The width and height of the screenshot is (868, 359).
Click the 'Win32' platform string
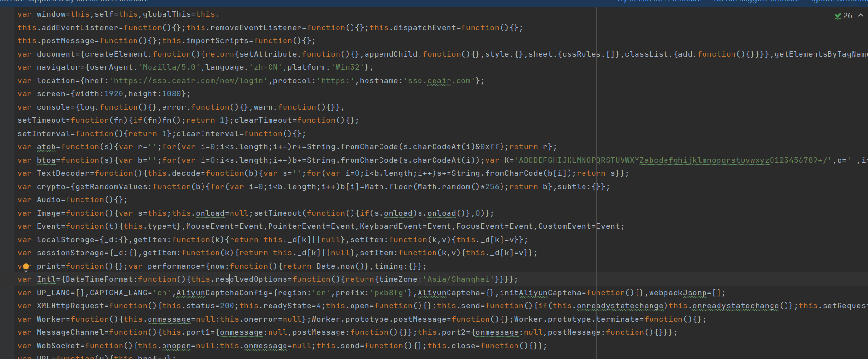(x=348, y=67)
